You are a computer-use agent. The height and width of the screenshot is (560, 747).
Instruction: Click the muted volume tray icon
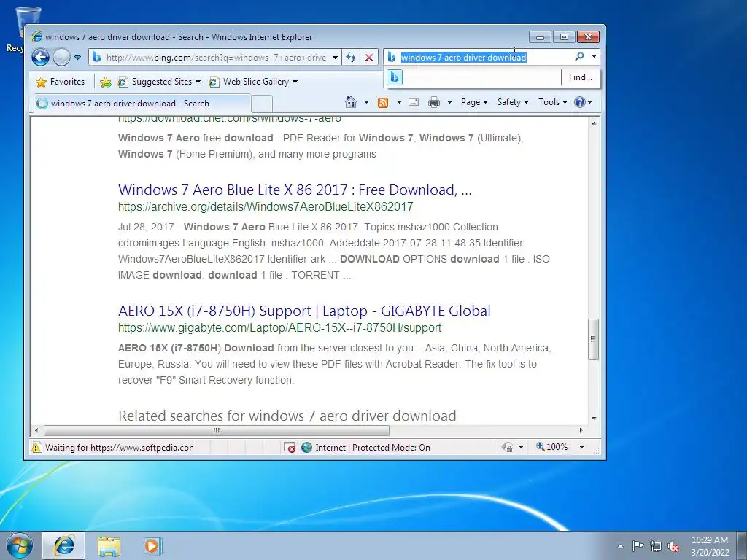[673, 546]
